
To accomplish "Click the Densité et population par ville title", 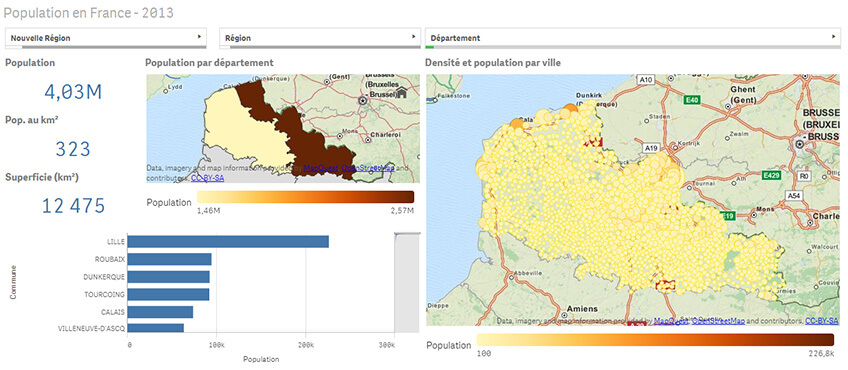I will (x=493, y=63).
